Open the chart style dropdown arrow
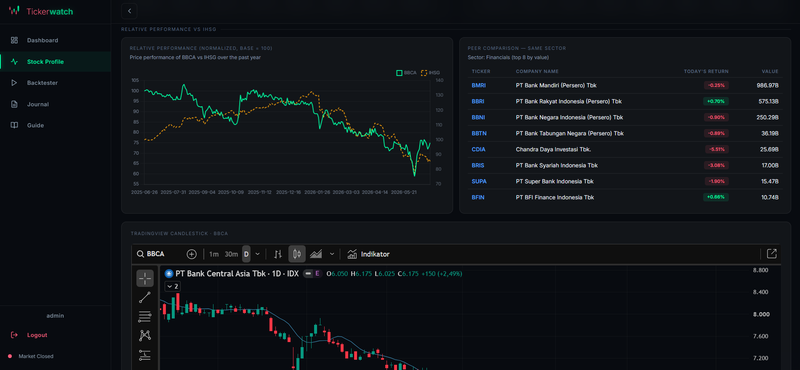Screen dimensions: 800x370 tap(332, 254)
